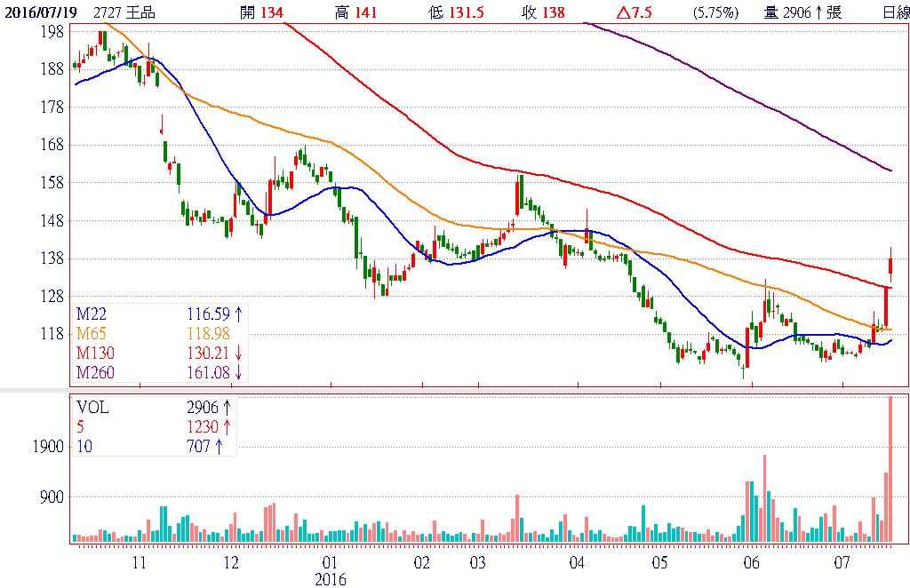Open the 日線 chart period selector

890,13
